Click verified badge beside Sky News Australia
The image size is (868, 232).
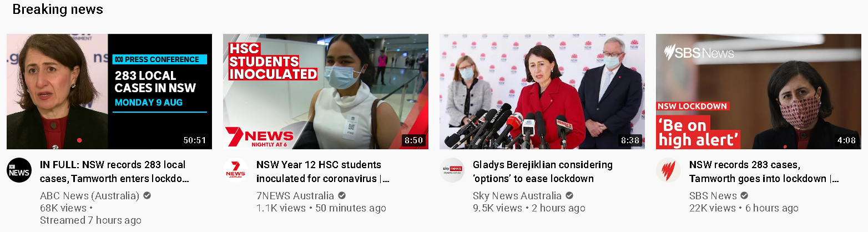pos(569,196)
